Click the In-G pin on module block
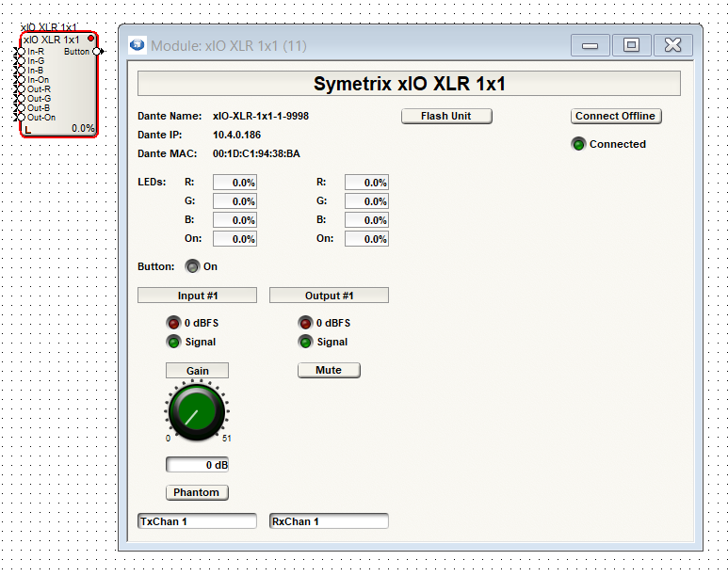This screenshot has width=728, height=576. (x=20, y=61)
